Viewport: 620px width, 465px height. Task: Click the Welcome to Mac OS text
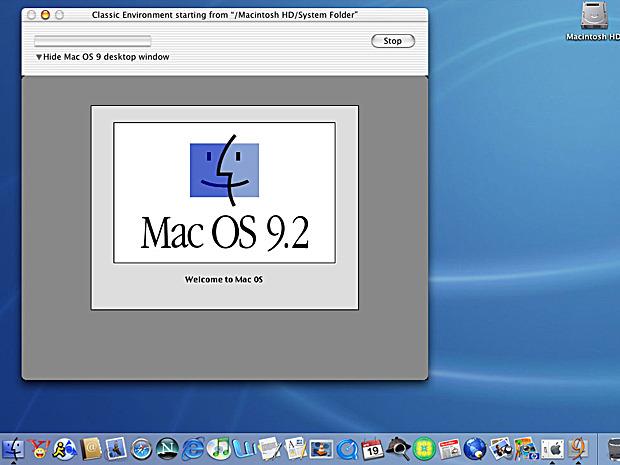point(224,280)
